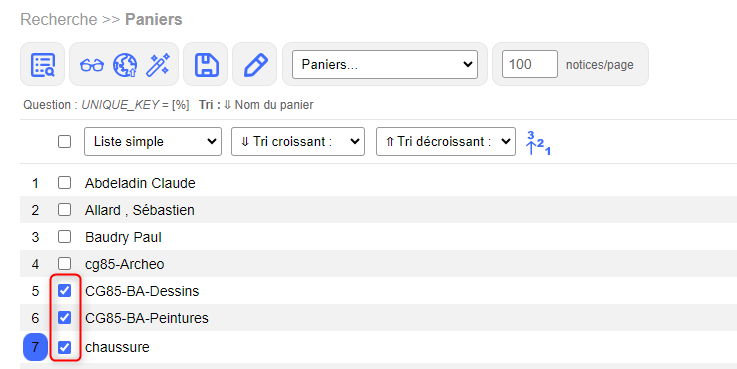Viewport: 737px width, 369px height.
Task: Check the Abdeladin Claude checkbox
Action: (64, 182)
